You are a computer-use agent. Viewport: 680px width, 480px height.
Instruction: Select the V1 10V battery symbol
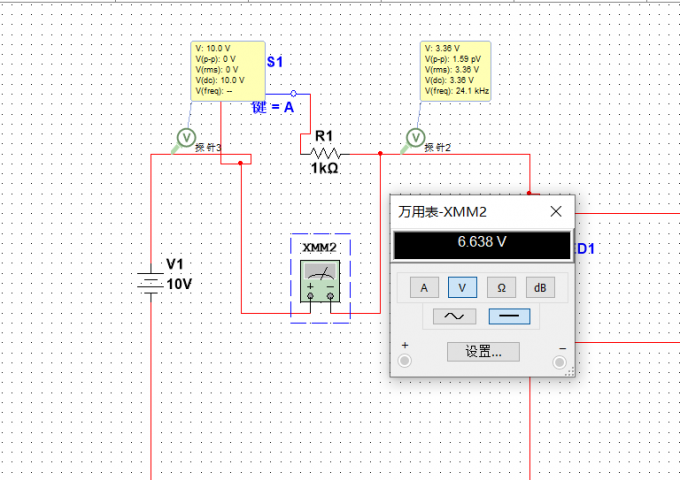(150, 281)
